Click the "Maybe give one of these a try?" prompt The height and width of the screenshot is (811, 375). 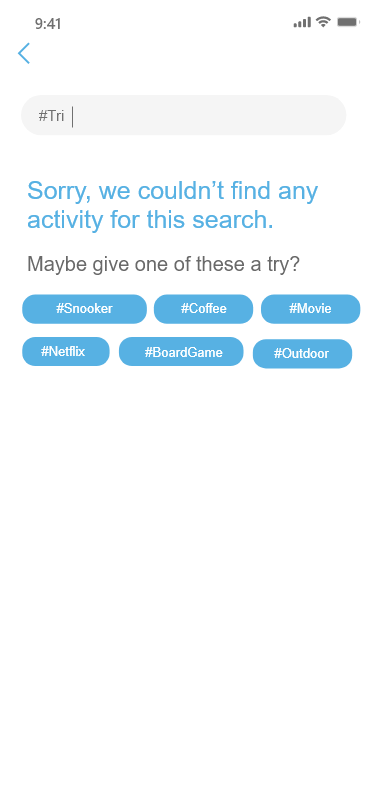[163, 264]
